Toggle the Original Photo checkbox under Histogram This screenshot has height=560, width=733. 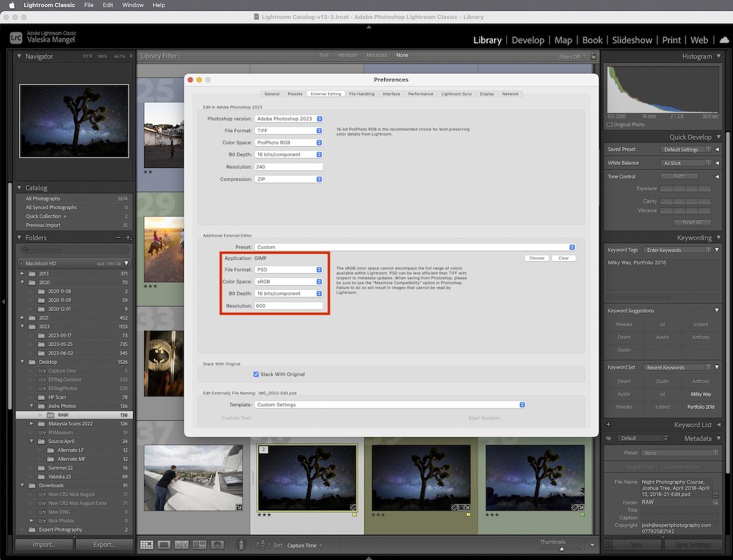pyautogui.click(x=613, y=124)
